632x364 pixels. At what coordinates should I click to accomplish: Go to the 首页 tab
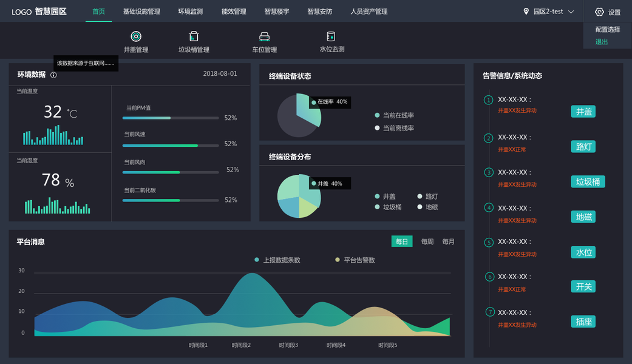(99, 12)
